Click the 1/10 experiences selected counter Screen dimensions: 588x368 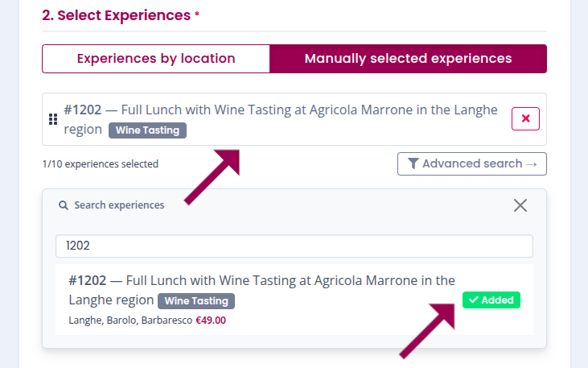(x=101, y=164)
